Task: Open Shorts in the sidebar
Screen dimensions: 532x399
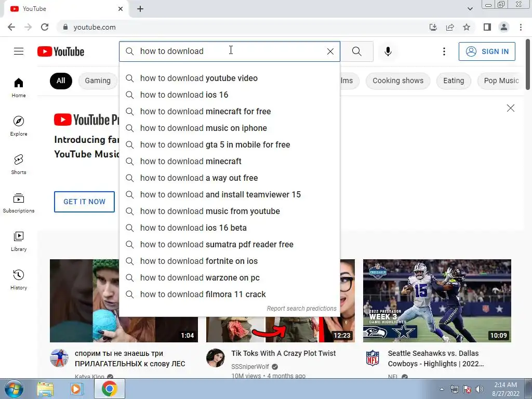Action: point(19,164)
